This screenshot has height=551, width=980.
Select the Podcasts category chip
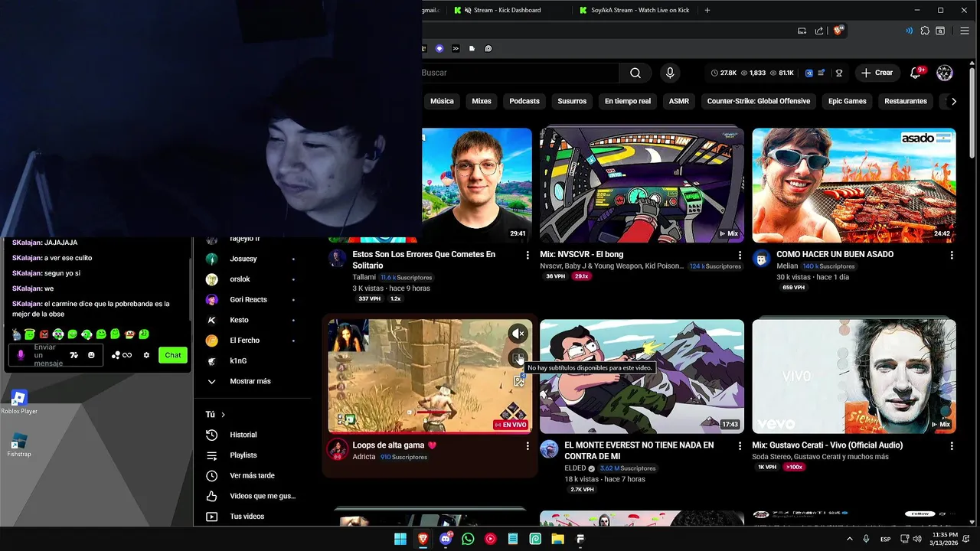click(x=524, y=101)
